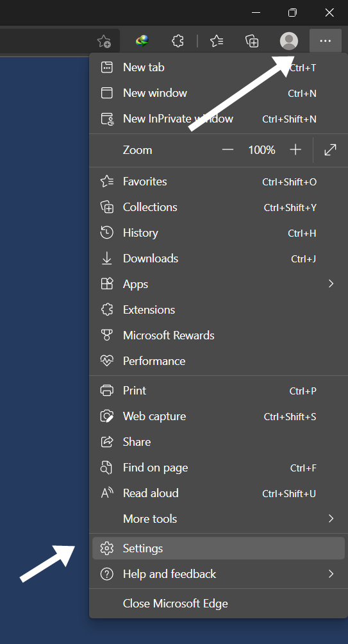
Task: Minimize the browser window
Action: (x=256, y=13)
